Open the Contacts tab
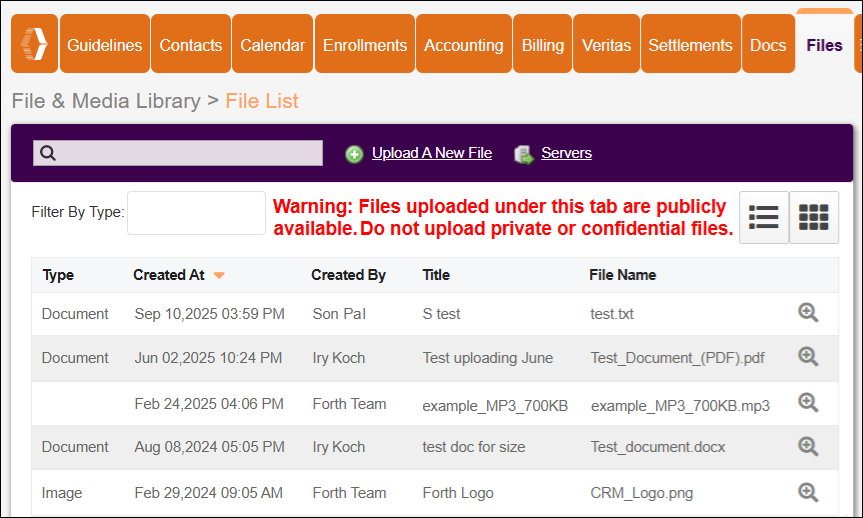Image resolution: width=863 pixels, height=518 pixels. pos(190,43)
